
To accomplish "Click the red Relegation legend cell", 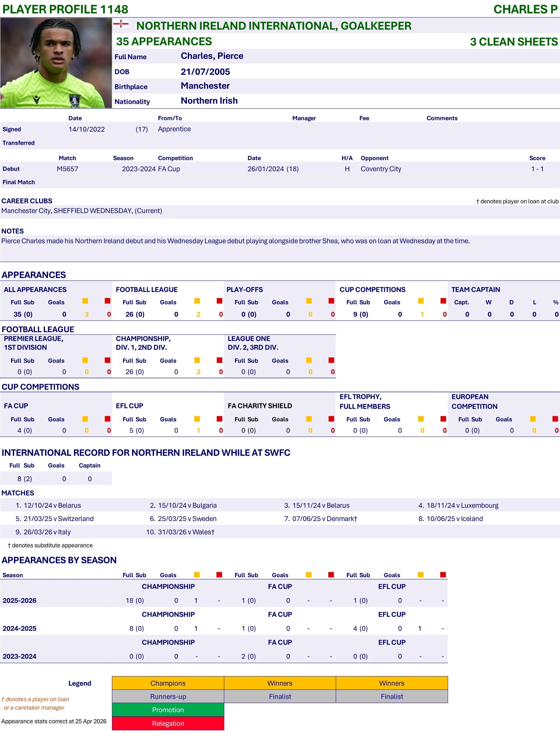I will coord(168,723).
